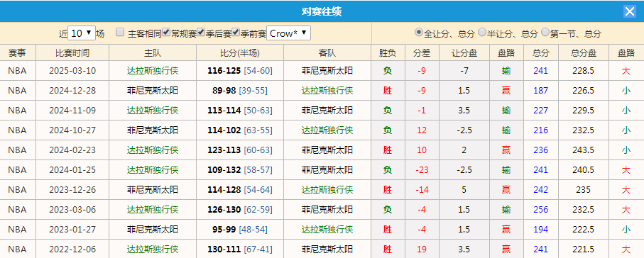This screenshot has width=644, height=258.
Task: Click total line value 235
Action: [x=584, y=189]
